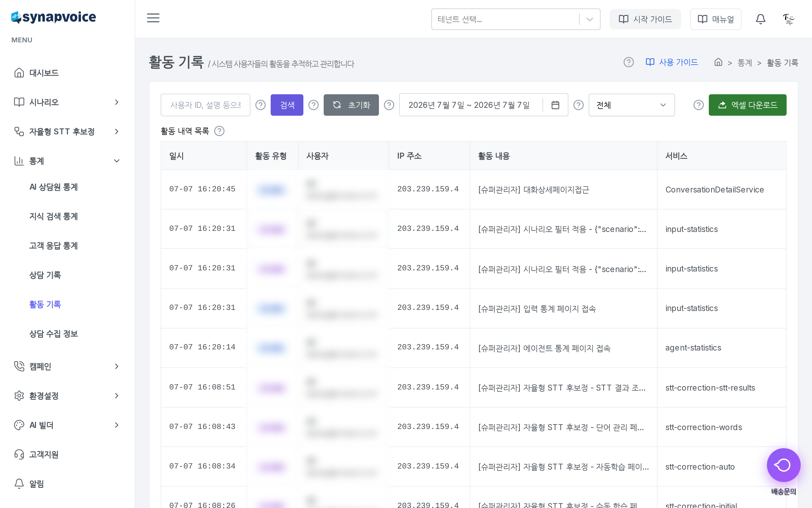Expand 자율형 STT 후보정 menu

67,131
